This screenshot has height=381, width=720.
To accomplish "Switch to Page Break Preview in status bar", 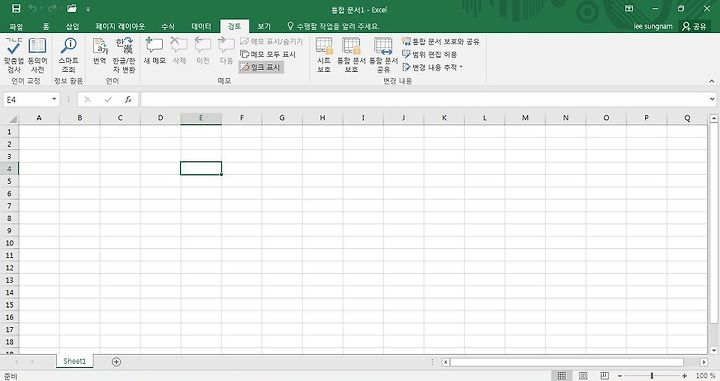I will 604,375.
